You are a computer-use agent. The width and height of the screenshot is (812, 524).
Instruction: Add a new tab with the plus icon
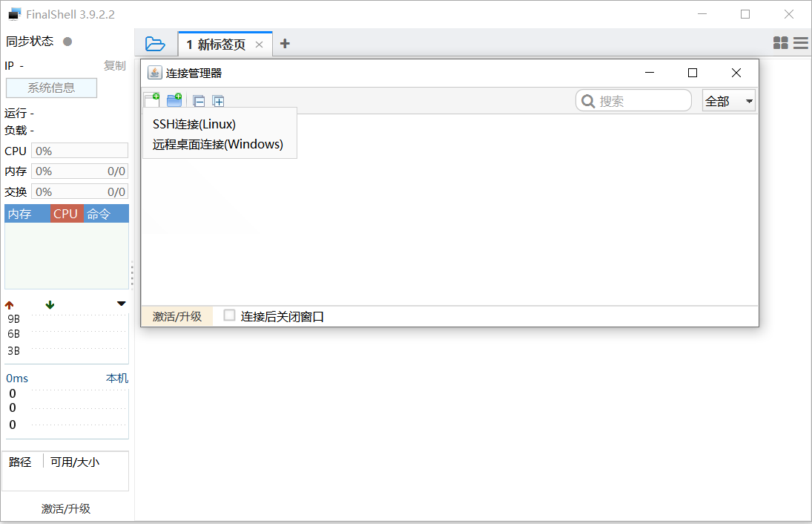pyautogui.click(x=285, y=44)
